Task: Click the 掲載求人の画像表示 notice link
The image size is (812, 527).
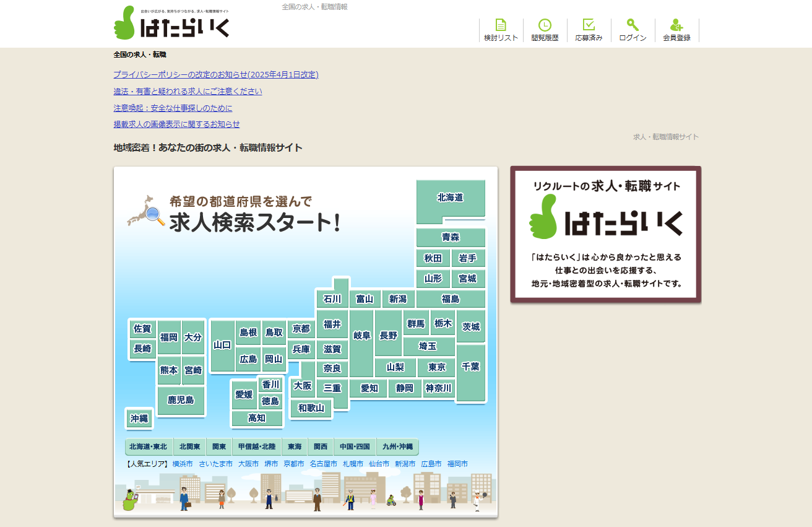Action: point(176,124)
